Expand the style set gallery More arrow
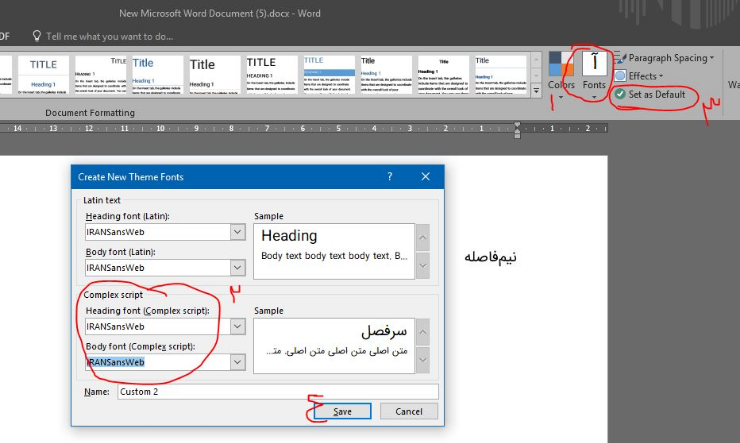This screenshot has height=443, width=740. [x=536, y=90]
